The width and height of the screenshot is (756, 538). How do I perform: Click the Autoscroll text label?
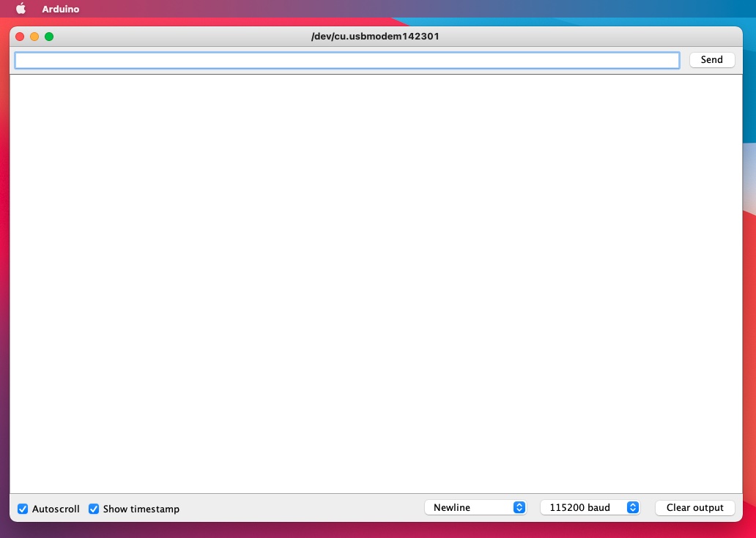(56, 509)
